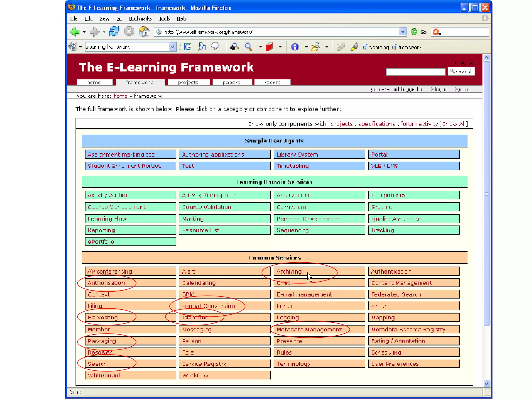Click the grayed pencil icon
Screen dimensions: 532x399
pyautogui.click(x=340, y=47)
